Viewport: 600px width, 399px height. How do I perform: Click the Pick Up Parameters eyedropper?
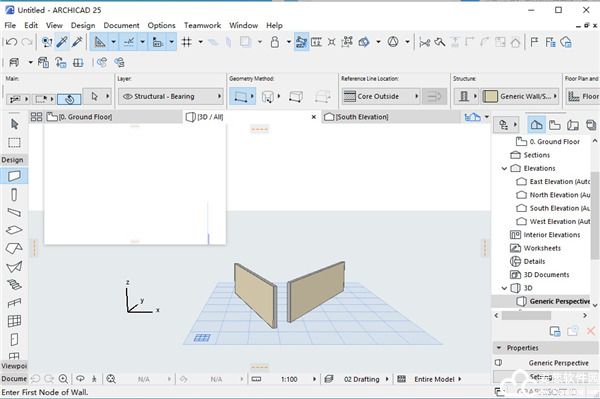click(x=62, y=42)
